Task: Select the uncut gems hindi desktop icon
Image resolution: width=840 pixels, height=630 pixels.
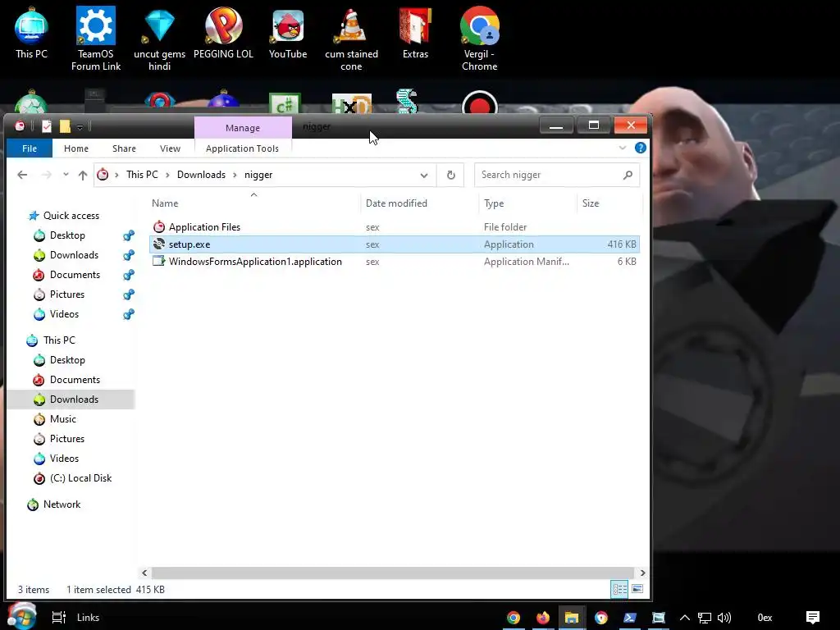Action: coord(160,39)
